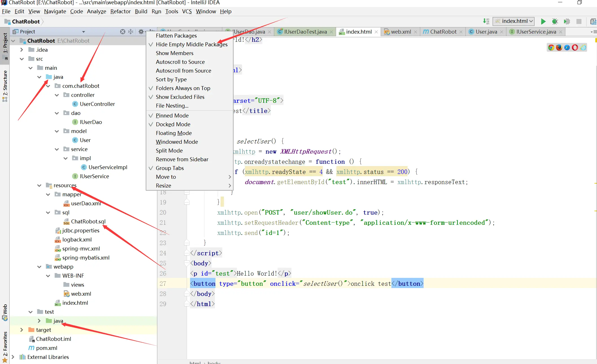
Task: Select UserServiceImpl class in tree
Action: tap(108, 167)
